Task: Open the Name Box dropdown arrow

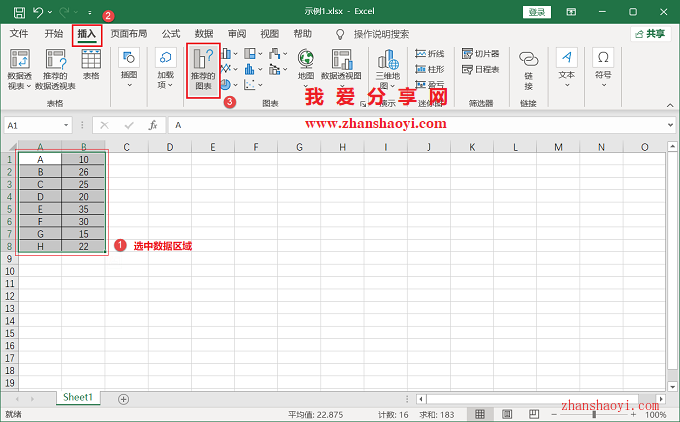Action: tap(66, 125)
